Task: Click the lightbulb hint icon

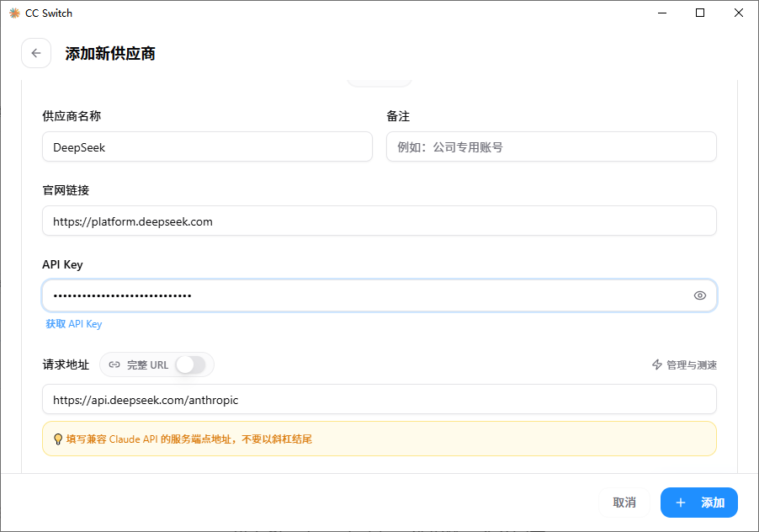Action: (x=57, y=439)
